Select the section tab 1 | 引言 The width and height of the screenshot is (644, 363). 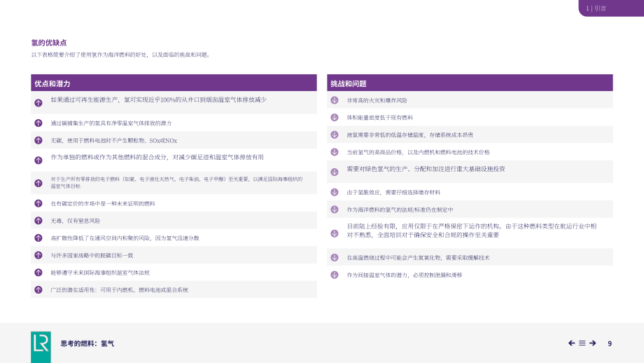611,8
